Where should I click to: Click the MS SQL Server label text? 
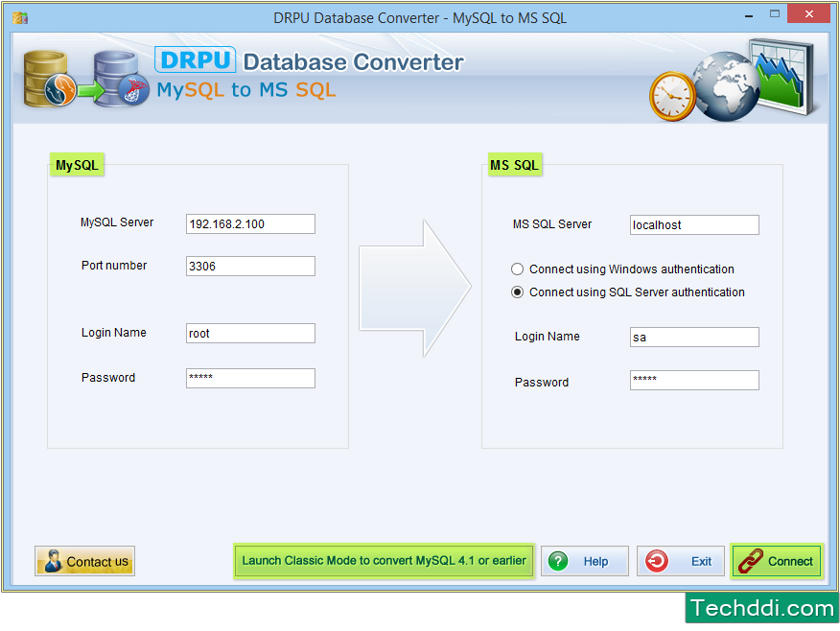coord(552,223)
